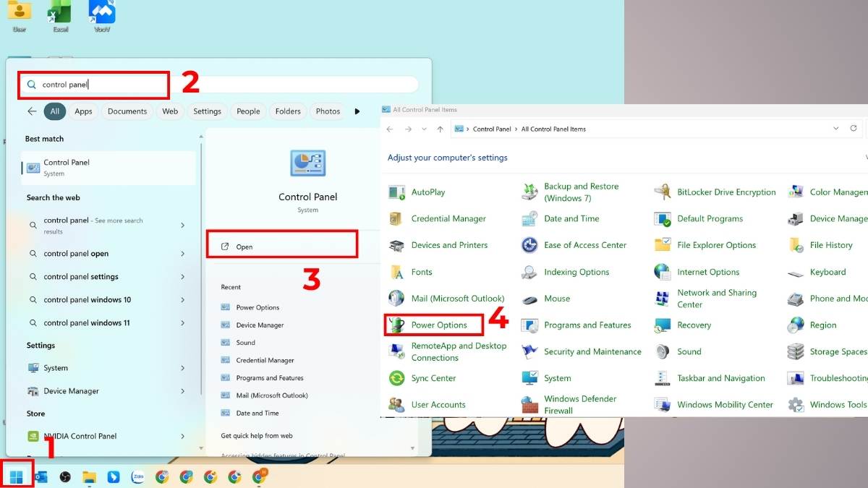Open the File Explorer Options icon
This screenshot has height=488, width=868.
tap(663, 245)
